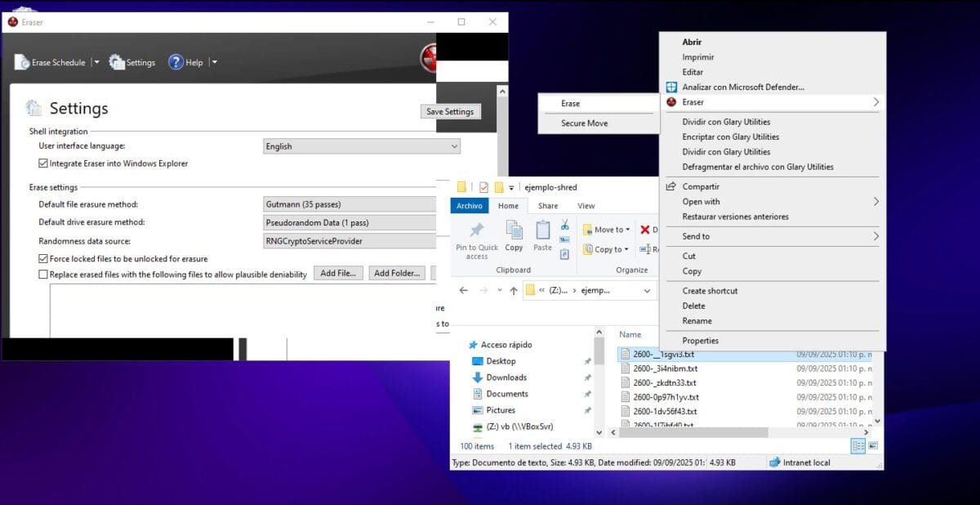Image resolution: width=980 pixels, height=505 pixels.
Task: Click Microsoft Defender shield icon
Action: point(671,87)
